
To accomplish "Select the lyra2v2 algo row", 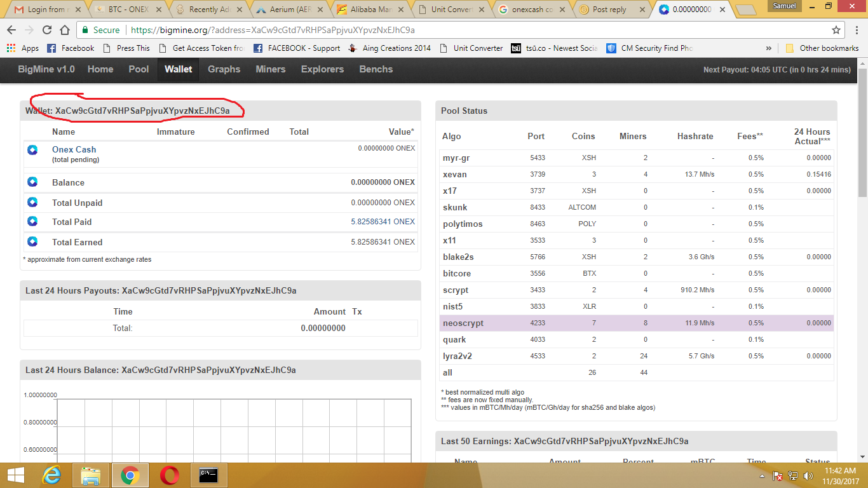I will click(637, 356).
